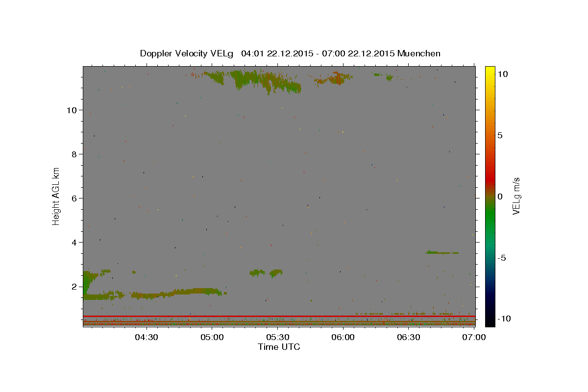Click the 07:00 time tick label
588x392 pixels.
(x=474, y=337)
